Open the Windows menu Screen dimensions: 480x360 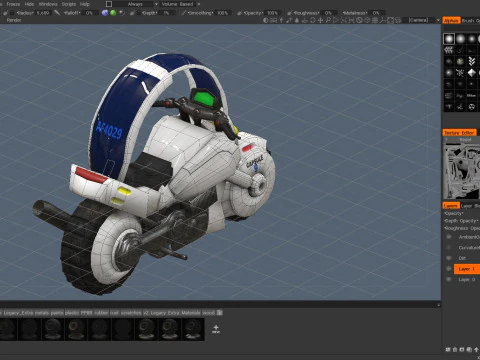click(x=48, y=4)
